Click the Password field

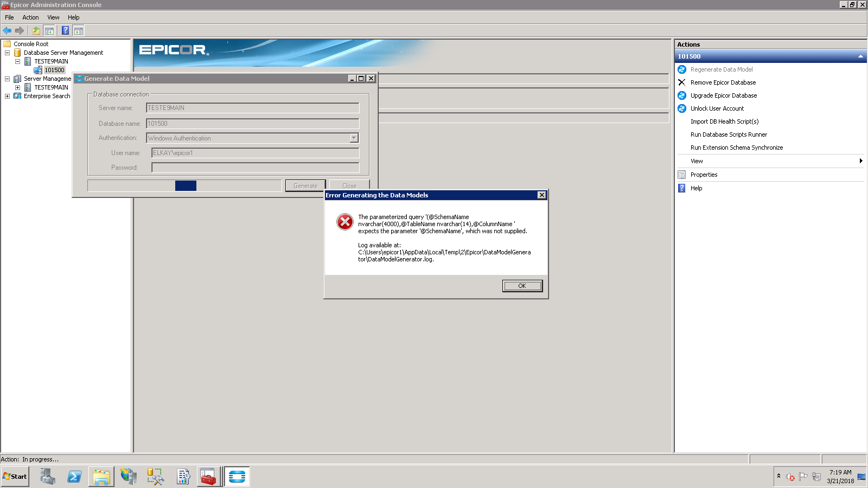click(255, 168)
